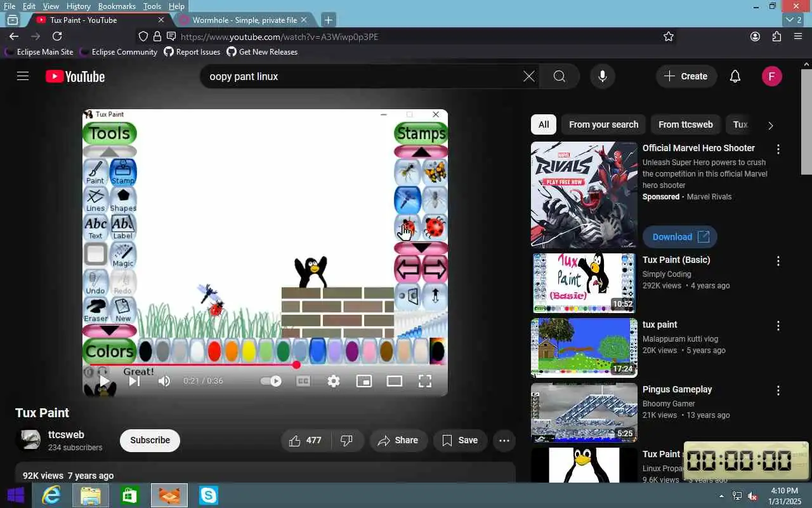Open options for Pingus Gameplay video
This screenshot has height=508, width=812.
778,391
